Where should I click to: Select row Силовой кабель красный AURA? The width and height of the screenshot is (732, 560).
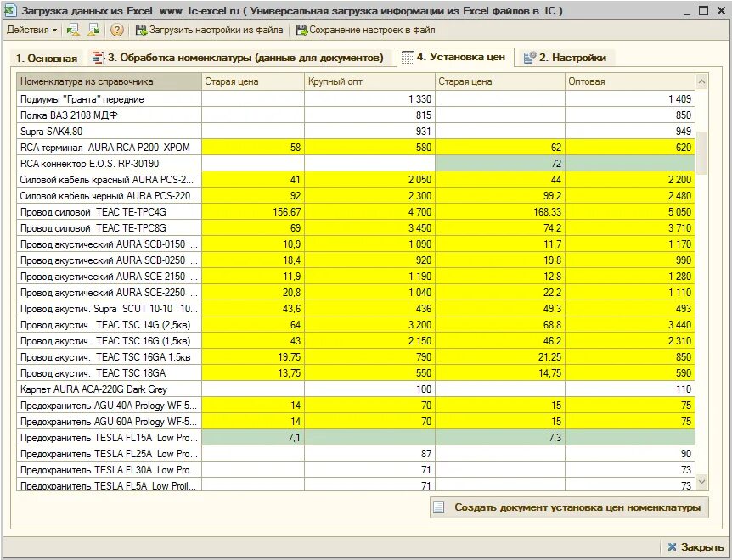pos(356,180)
